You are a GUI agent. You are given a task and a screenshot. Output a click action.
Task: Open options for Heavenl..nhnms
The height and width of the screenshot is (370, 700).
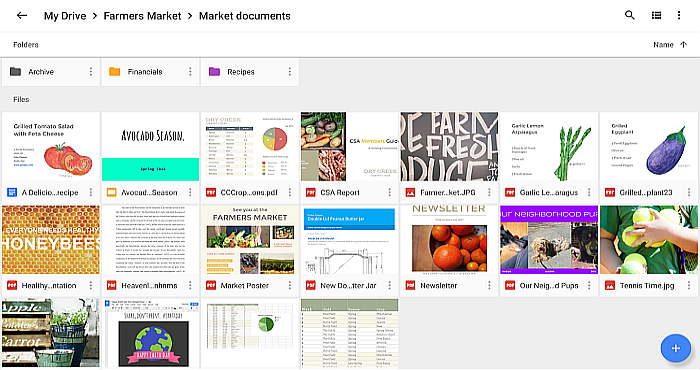click(x=190, y=285)
